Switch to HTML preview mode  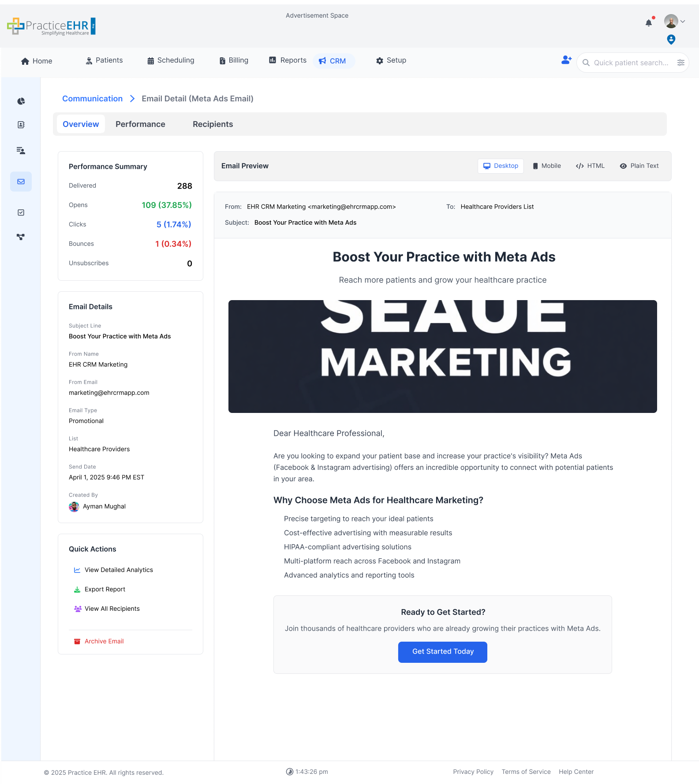(590, 166)
